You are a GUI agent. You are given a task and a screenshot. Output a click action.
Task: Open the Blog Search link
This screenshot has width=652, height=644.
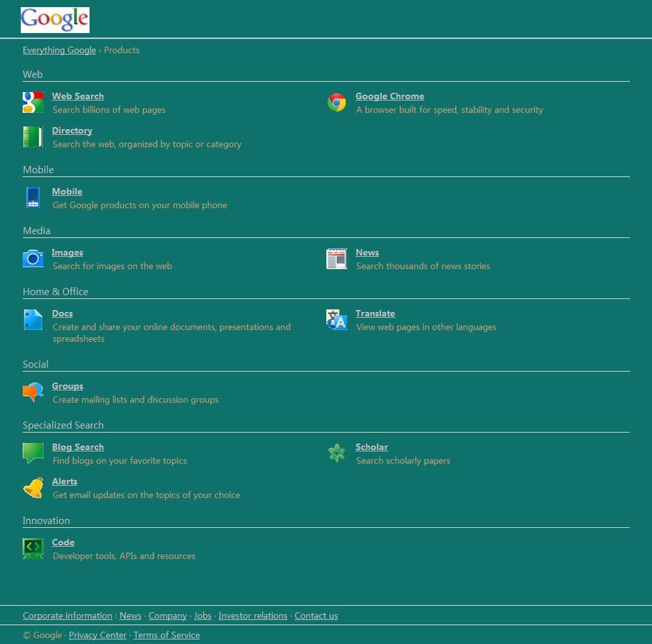pyautogui.click(x=78, y=447)
